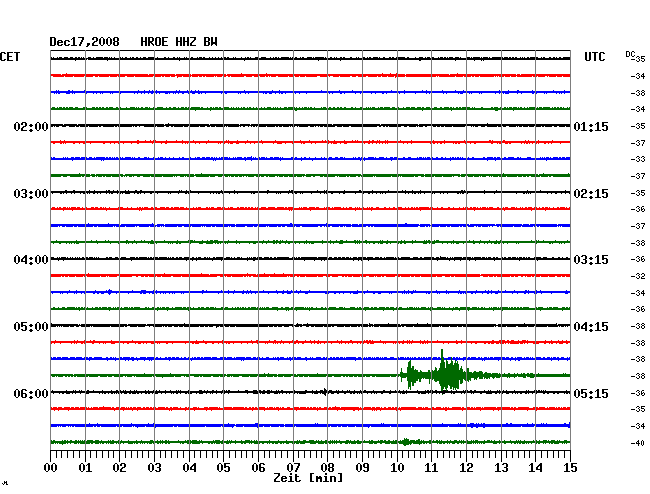Click the UTC column header

click(594, 57)
